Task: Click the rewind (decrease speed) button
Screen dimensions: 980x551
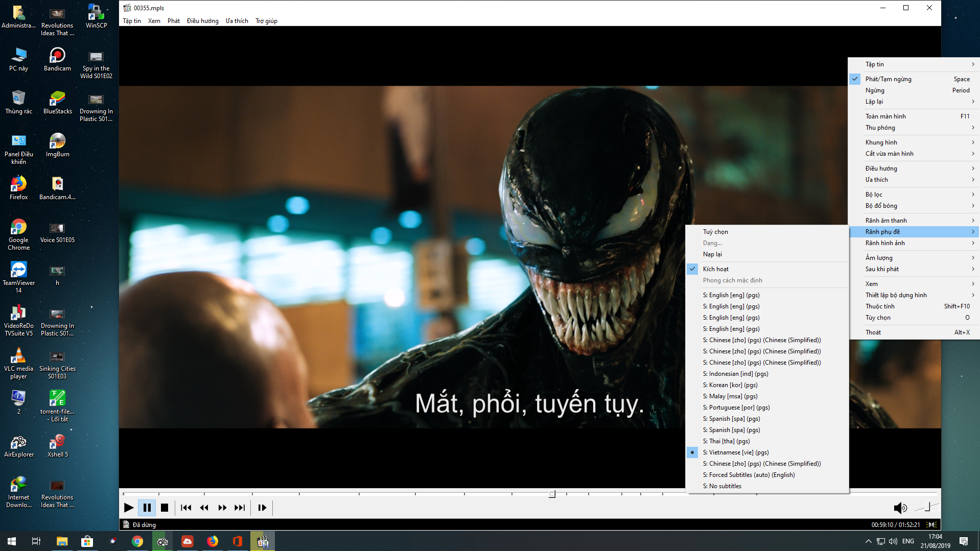Action: pos(204,508)
